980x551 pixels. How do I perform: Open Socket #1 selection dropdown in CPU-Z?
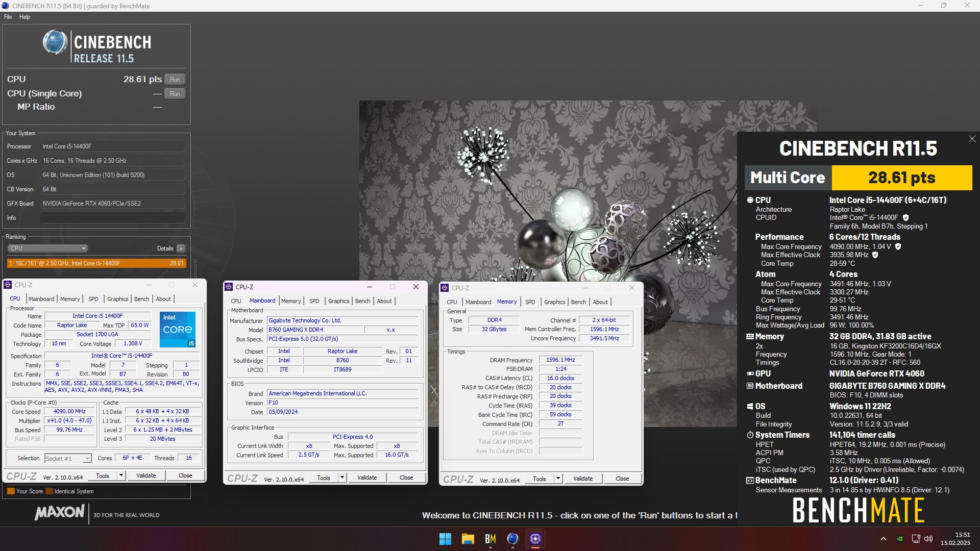(x=68, y=459)
